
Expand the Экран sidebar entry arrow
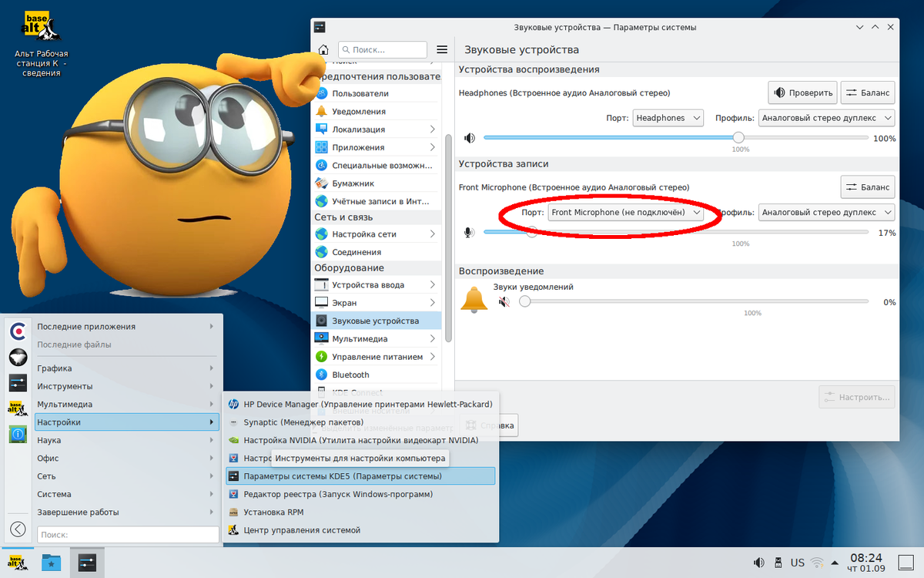click(432, 303)
